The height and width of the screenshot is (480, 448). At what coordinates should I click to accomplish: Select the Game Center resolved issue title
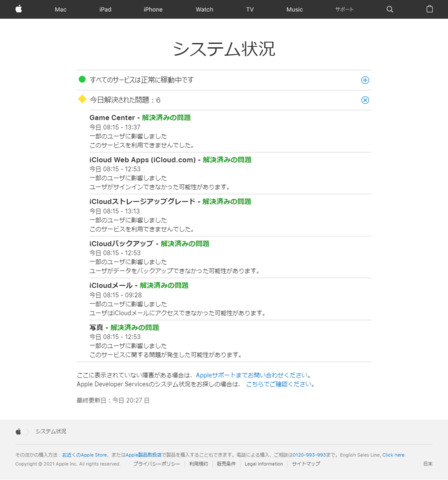tap(140, 118)
